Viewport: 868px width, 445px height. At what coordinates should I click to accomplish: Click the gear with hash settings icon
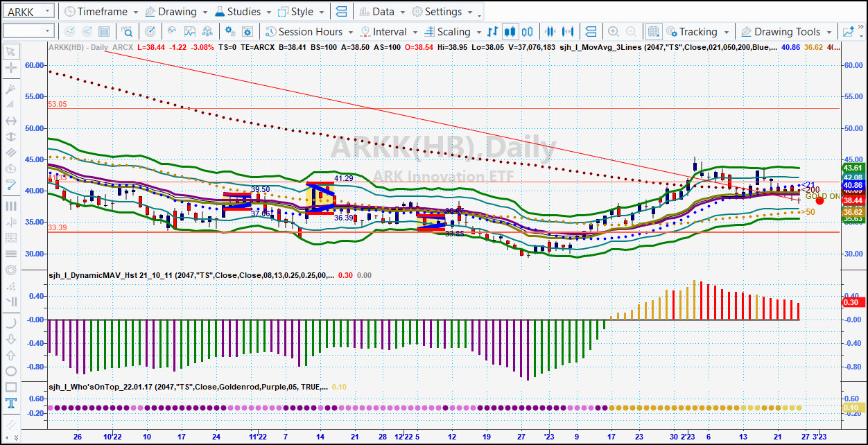tap(231, 31)
